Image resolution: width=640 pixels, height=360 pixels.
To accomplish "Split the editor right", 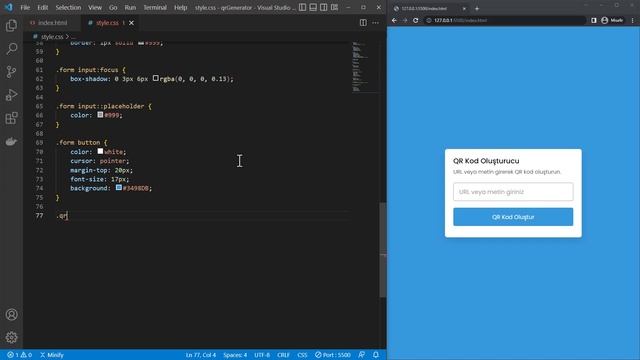I will click(x=363, y=23).
